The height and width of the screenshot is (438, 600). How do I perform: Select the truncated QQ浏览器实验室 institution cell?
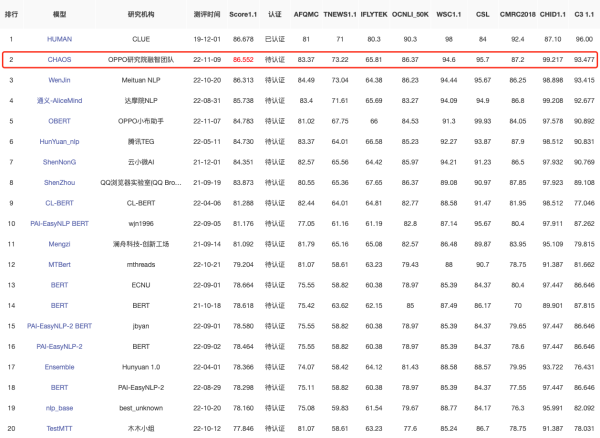pyautogui.click(x=141, y=182)
